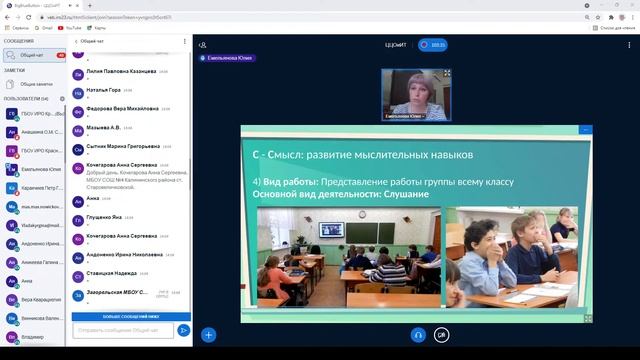Collapse chat using back chevron near Общий чат
The height and width of the screenshot is (360, 640).
pos(76,41)
